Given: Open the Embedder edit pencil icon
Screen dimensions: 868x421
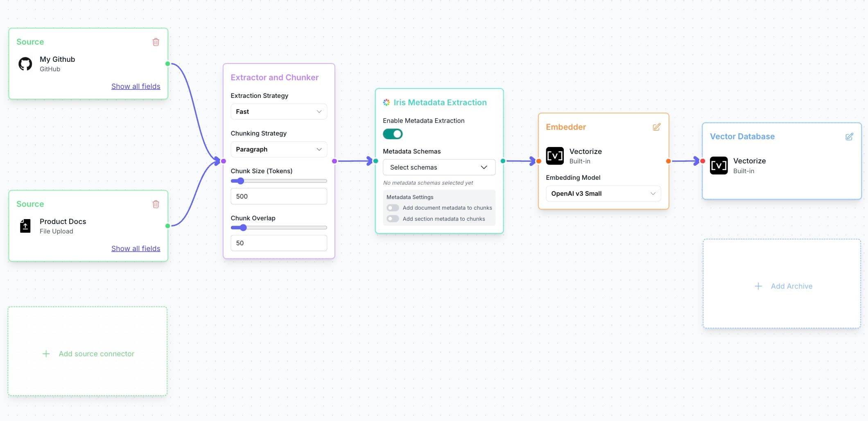Looking at the screenshot, I should [x=657, y=127].
